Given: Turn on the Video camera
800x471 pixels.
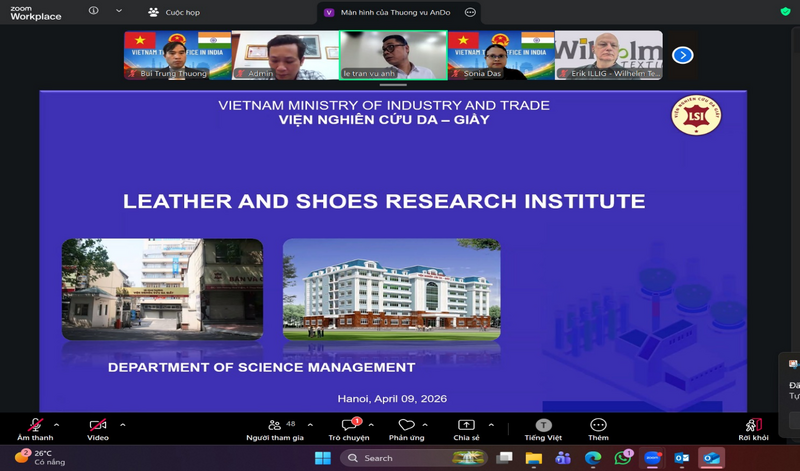Looking at the screenshot, I should [97, 426].
